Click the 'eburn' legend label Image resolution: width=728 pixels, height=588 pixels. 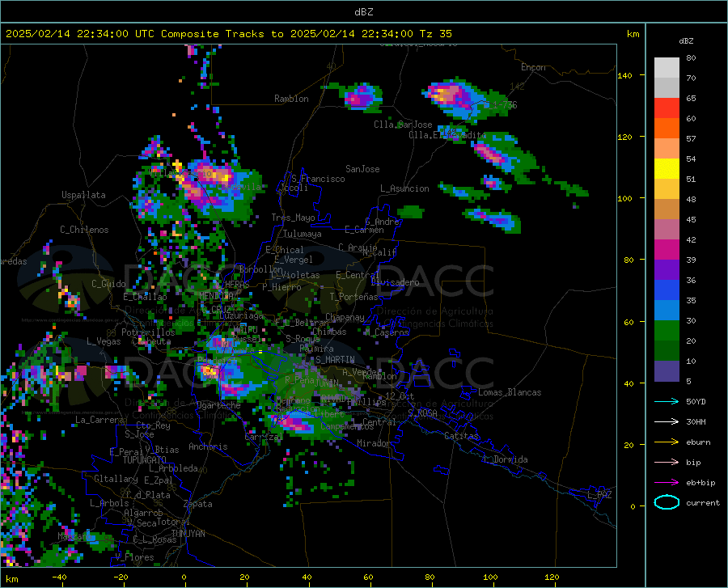[698, 442]
